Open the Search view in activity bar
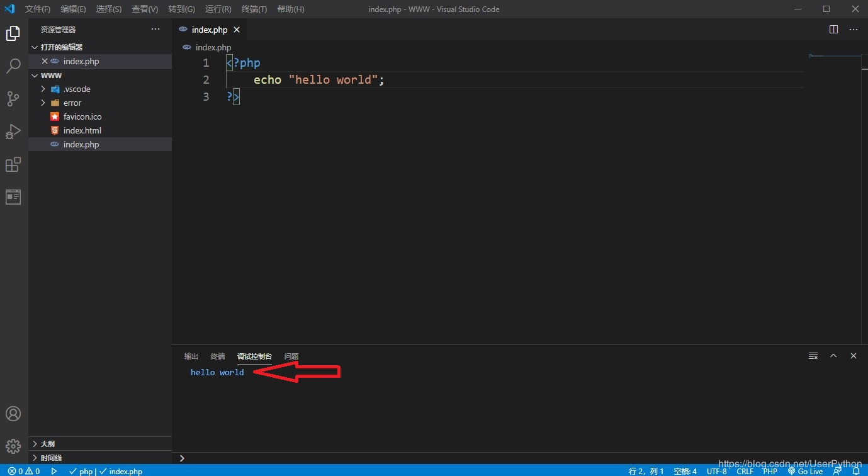The width and height of the screenshot is (868, 476). tap(13, 66)
